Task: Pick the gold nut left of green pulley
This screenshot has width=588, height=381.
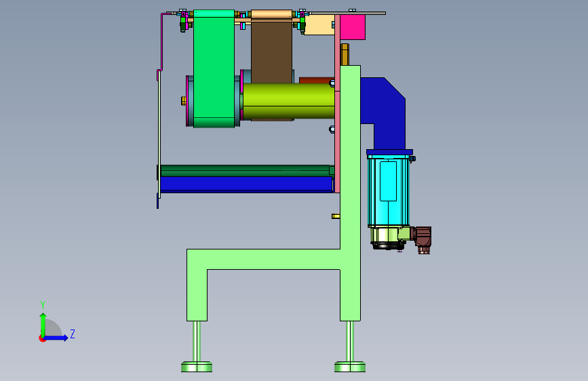Action: point(183,101)
